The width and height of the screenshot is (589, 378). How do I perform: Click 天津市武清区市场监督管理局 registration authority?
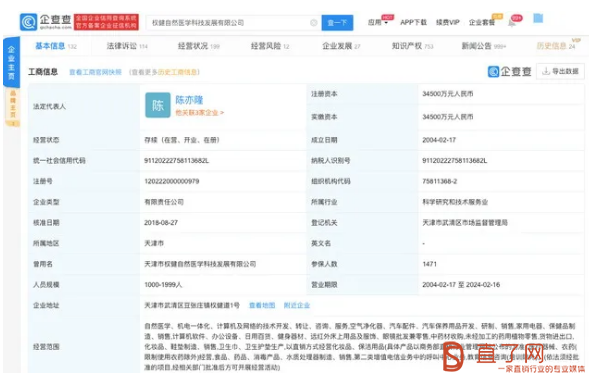(465, 223)
